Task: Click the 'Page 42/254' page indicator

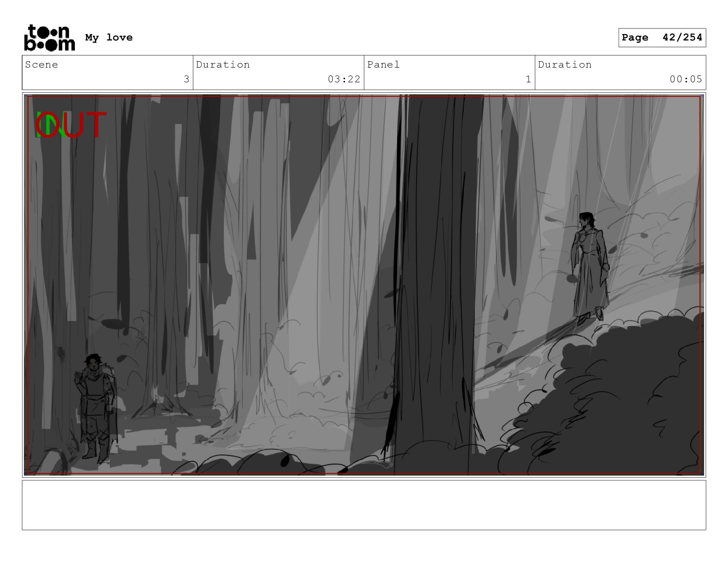Action: click(662, 38)
